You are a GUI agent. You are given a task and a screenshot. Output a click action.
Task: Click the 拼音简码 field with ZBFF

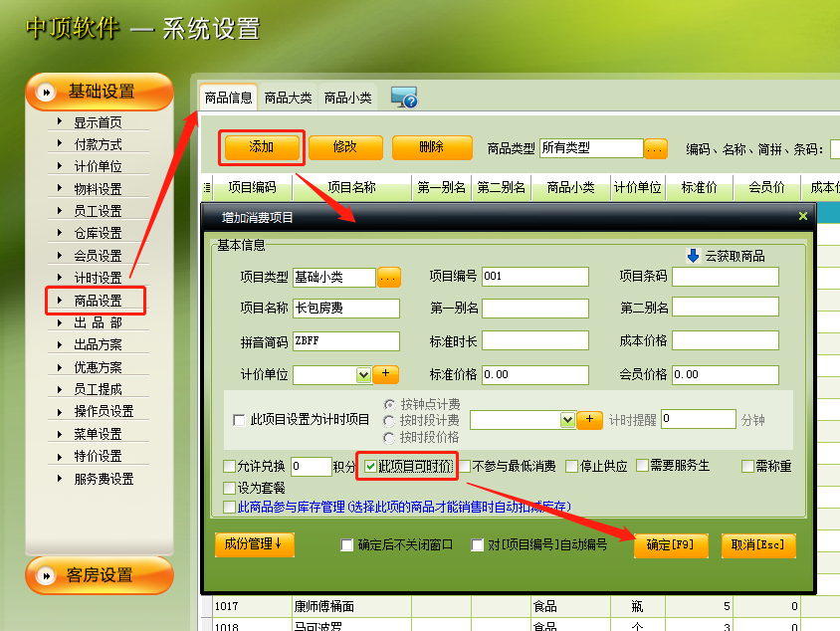(346, 341)
